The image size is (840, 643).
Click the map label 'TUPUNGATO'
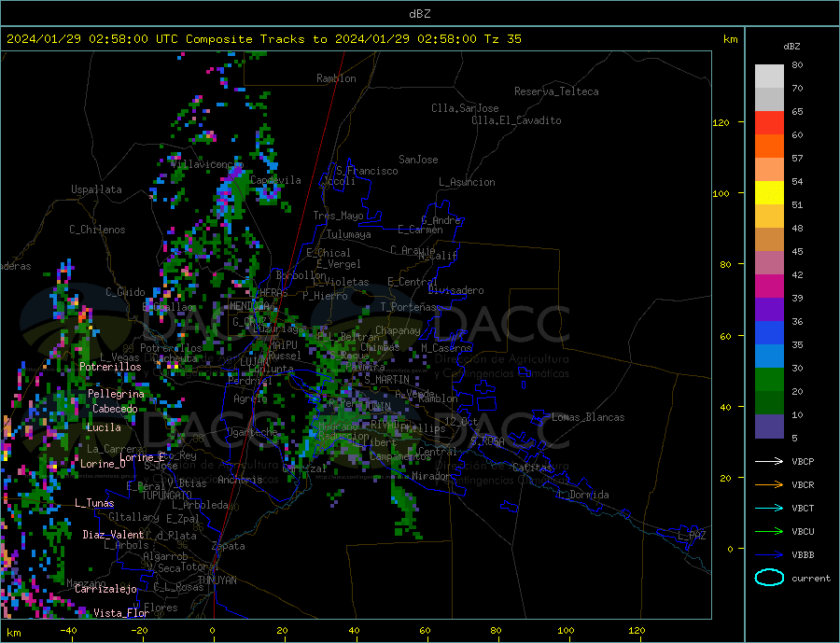[x=167, y=496]
